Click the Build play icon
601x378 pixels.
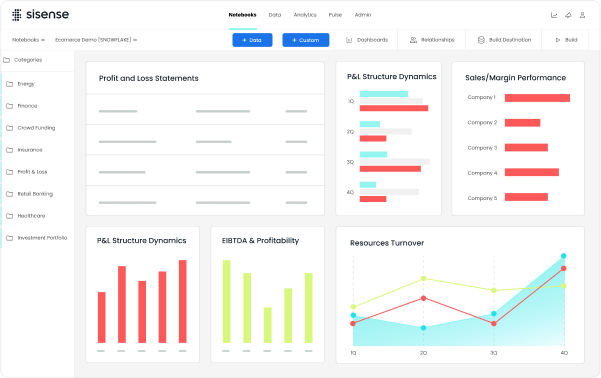558,40
